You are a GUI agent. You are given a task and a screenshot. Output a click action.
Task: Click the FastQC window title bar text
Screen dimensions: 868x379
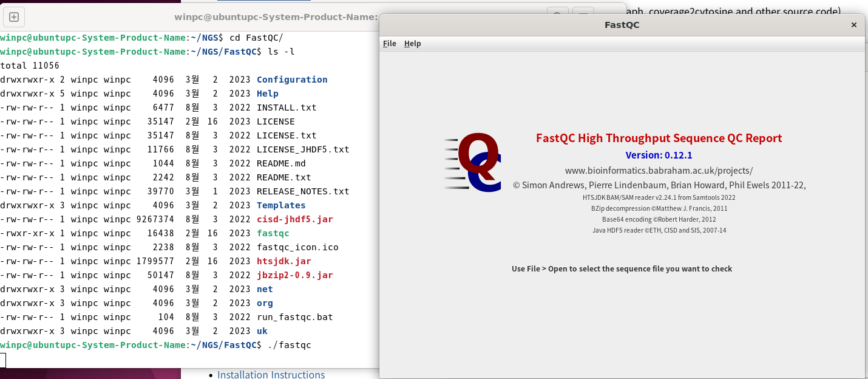click(622, 25)
